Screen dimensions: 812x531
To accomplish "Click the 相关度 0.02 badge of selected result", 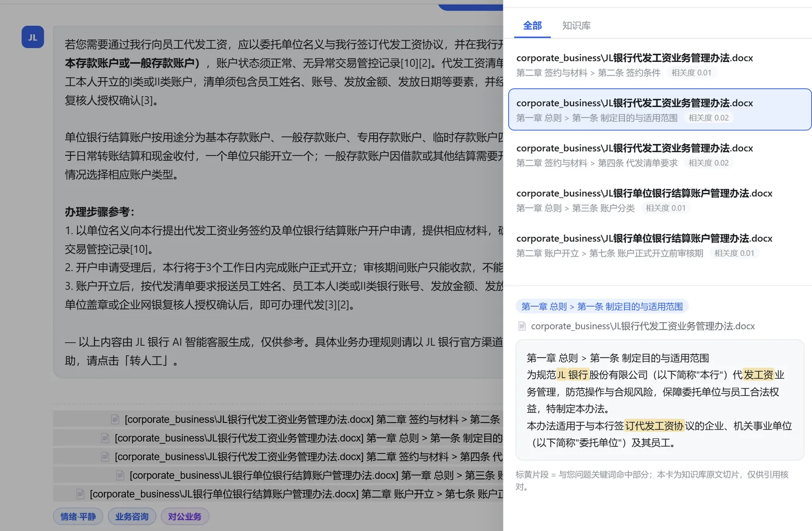I will [x=708, y=118].
